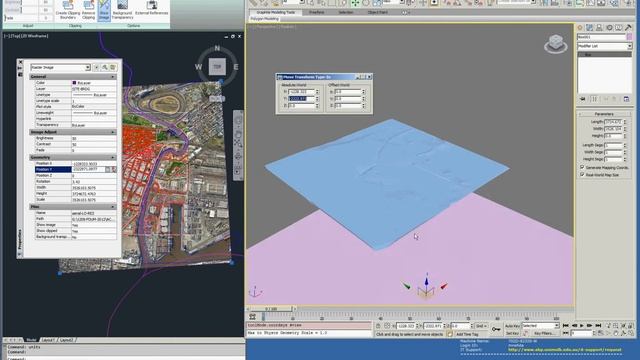Click the Zoom Extents icon in navigation bar
This screenshot has height=360, width=640.
238,143
